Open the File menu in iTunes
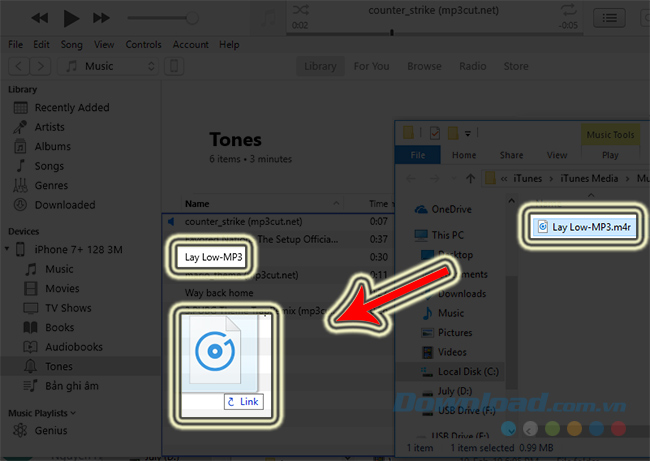Screen dimensions: 650x461 click(x=16, y=44)
